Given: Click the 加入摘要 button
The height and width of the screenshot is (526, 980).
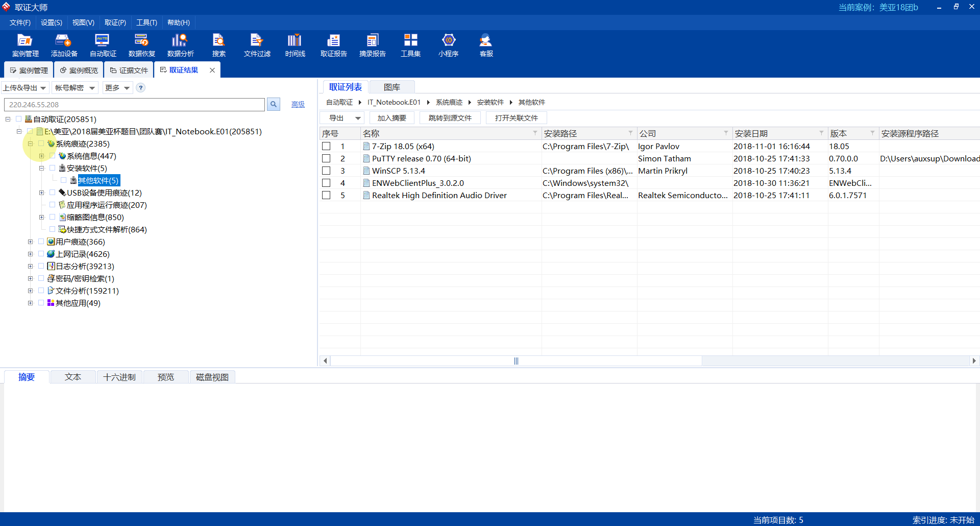Looking at the screenshot, I should click(391, 118).
